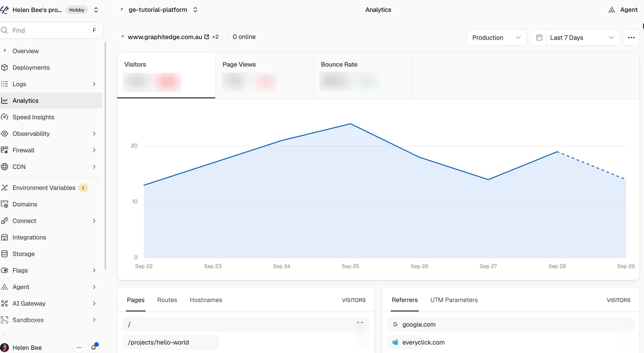644x353 pixels.
Task: Click the Speed Insights gauge icon
Action: [x=4, y=117]
